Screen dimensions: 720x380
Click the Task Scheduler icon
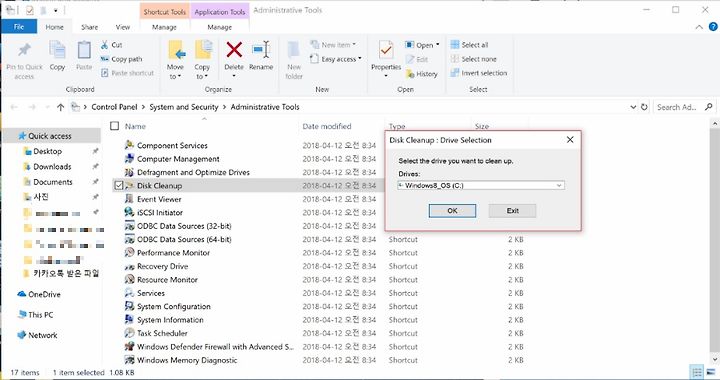[129, 333]
